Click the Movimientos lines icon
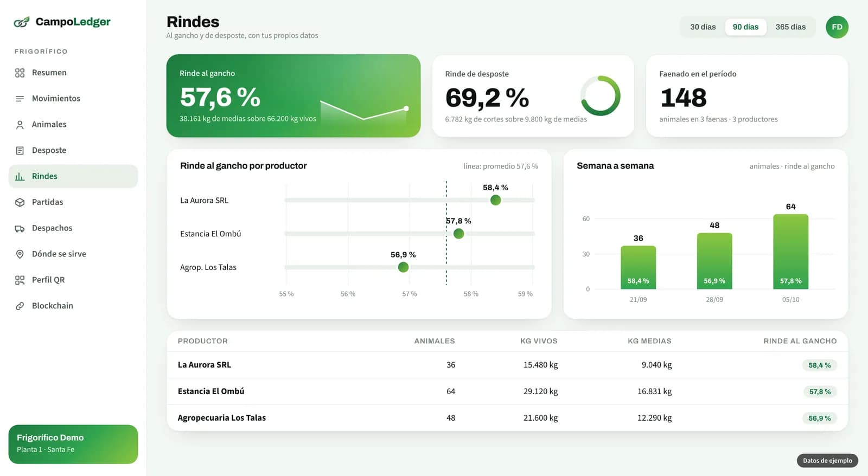This screenshot has height=476, width=868. [20, 99]
